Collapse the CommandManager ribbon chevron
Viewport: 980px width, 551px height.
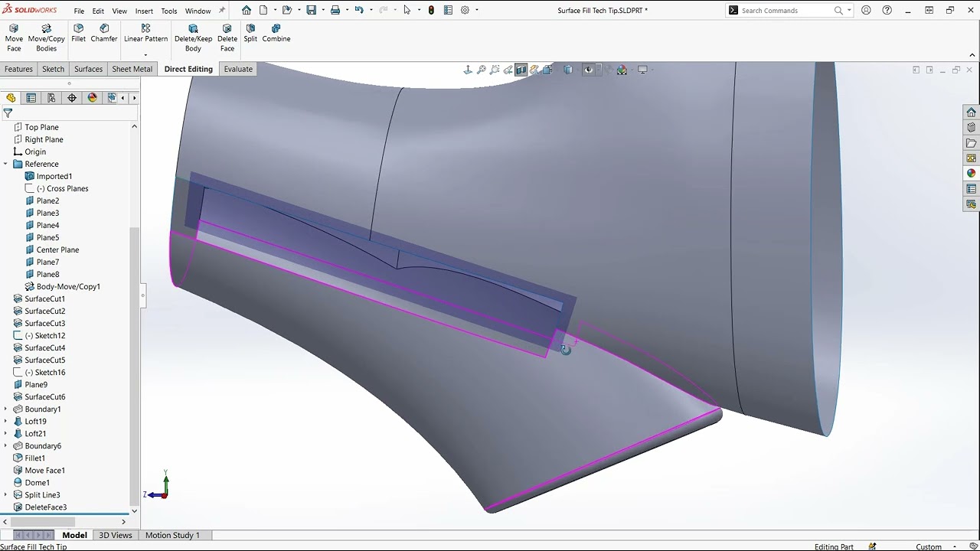pyautogui.click(x=973, y=55)
